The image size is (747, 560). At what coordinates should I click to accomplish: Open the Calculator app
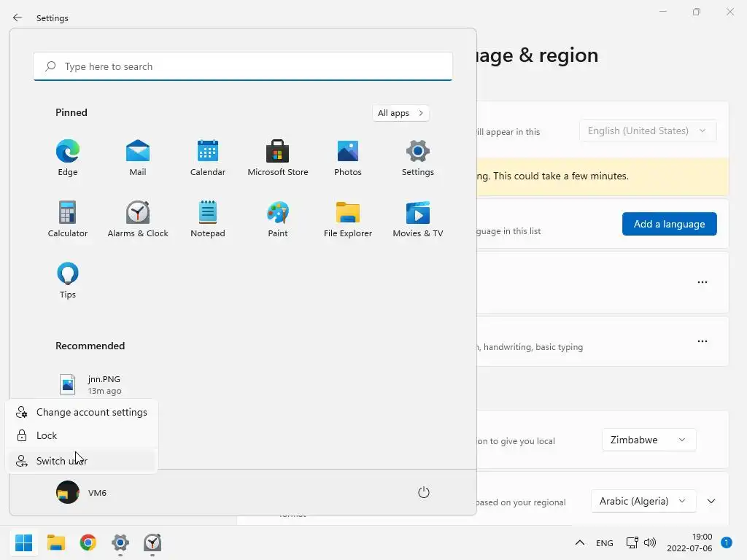coord(68,219)
